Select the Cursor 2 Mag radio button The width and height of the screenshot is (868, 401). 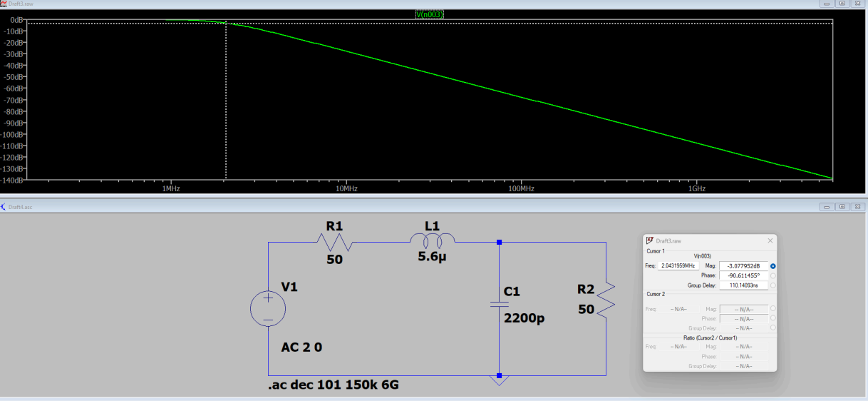pyautogui.click(x=773, y=309)
